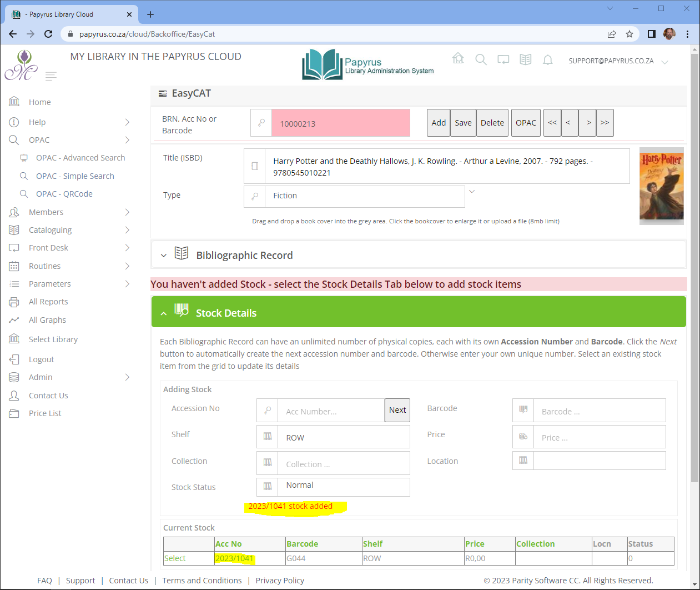
Task: Click the money icon beside Price field
Action: (x=523, y=437)
